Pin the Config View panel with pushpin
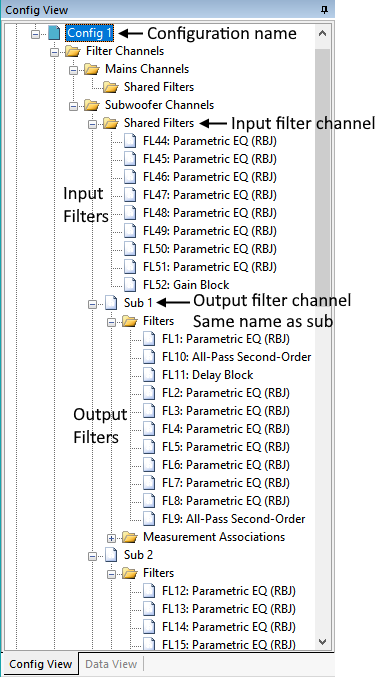The image size is (380, 677). [325, 10]
